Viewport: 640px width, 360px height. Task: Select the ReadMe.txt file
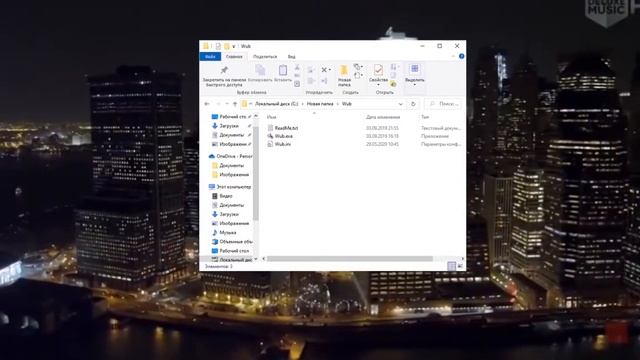click(x=282, y=128)
